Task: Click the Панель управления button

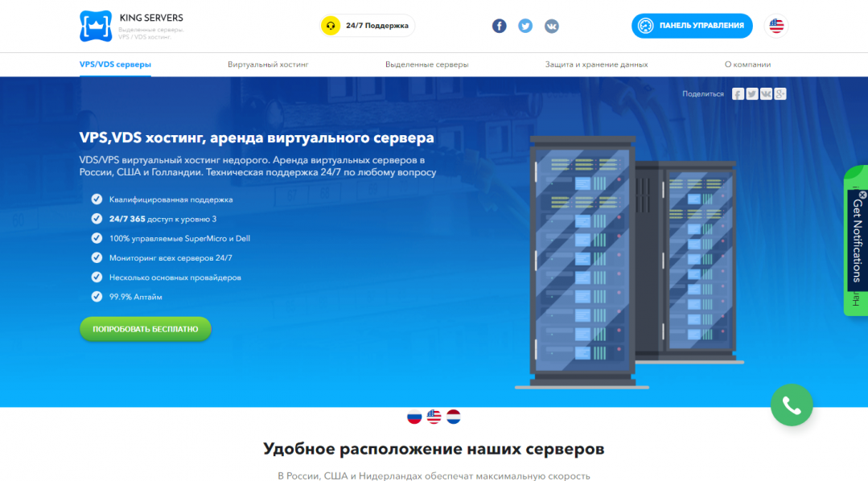Action: [x=692, y=26]
